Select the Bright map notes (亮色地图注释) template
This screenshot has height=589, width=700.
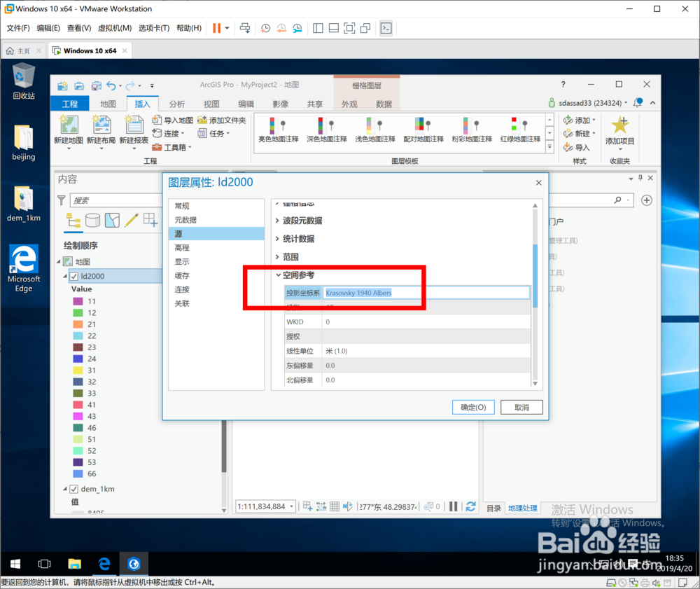point(278,130)
